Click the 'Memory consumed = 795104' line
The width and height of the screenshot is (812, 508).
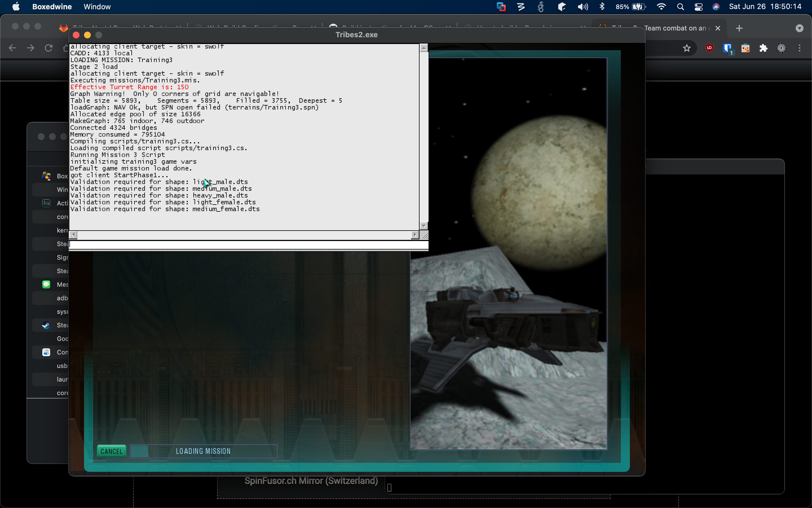(x=118, y=134)
